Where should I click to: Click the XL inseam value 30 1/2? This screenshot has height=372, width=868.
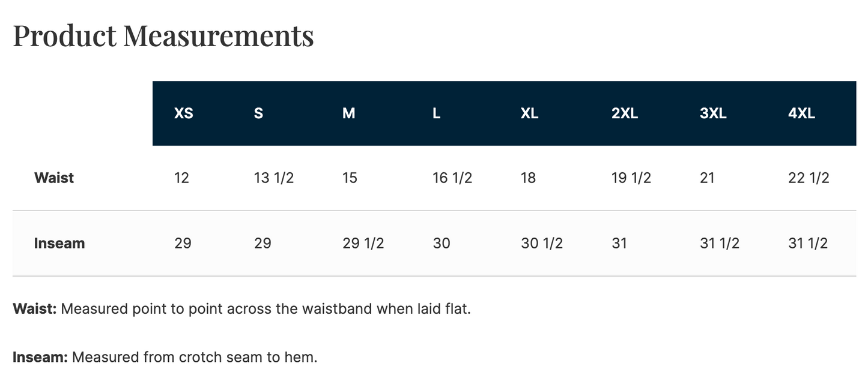(542, 244)
